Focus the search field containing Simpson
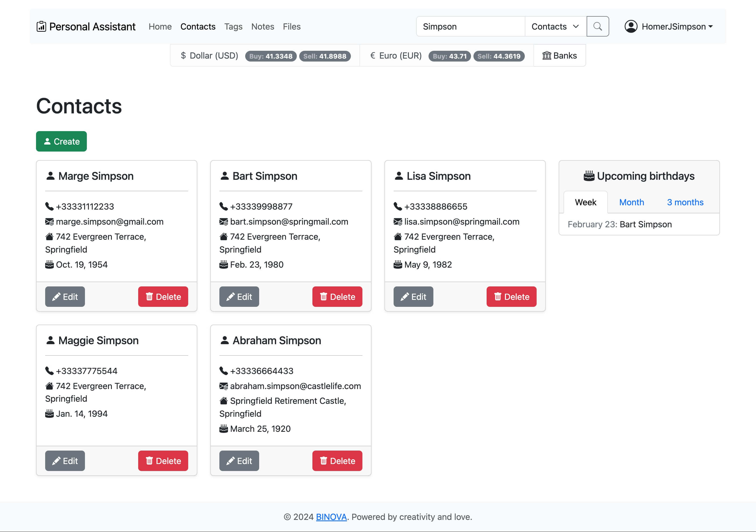756x532 pixels. point(470,26)
